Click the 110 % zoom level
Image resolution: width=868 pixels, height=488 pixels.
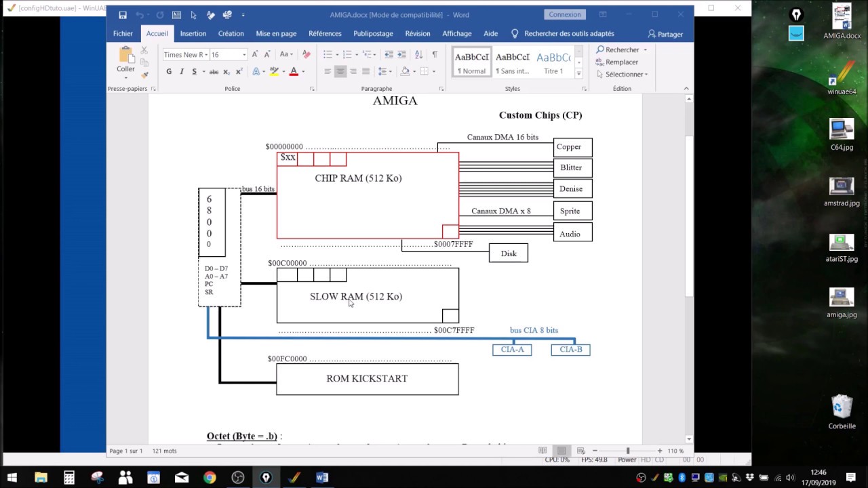tap(675, 451)
